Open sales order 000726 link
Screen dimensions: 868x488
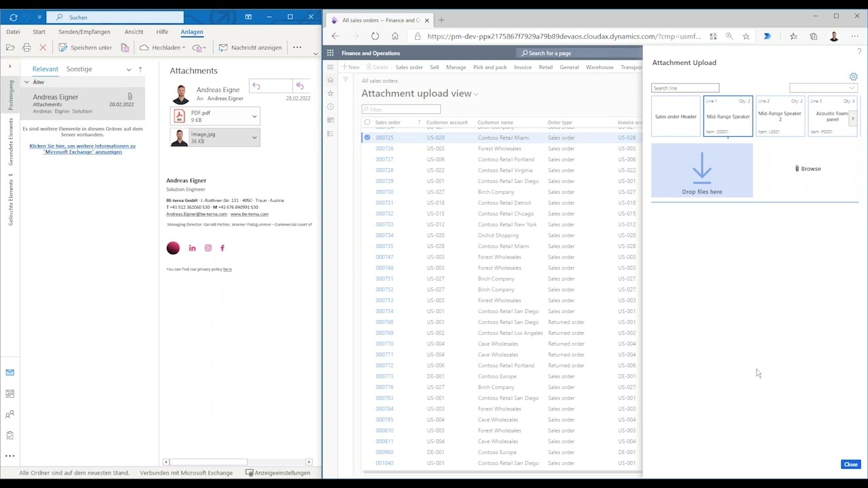point(384,148)
